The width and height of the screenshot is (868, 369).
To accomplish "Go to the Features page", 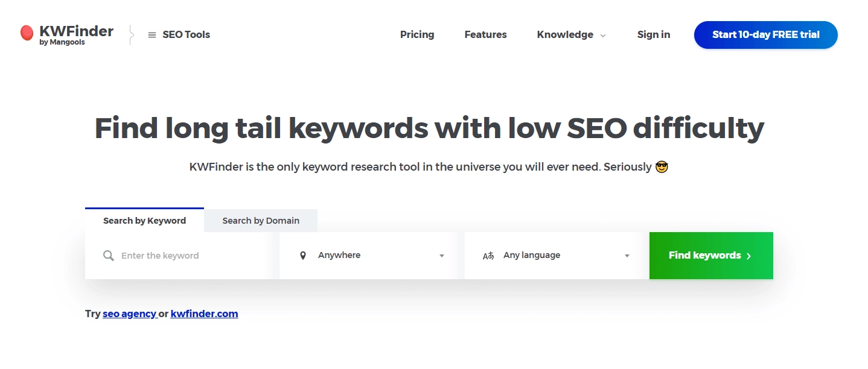I will pyautogui.click(x=485, y=34).
